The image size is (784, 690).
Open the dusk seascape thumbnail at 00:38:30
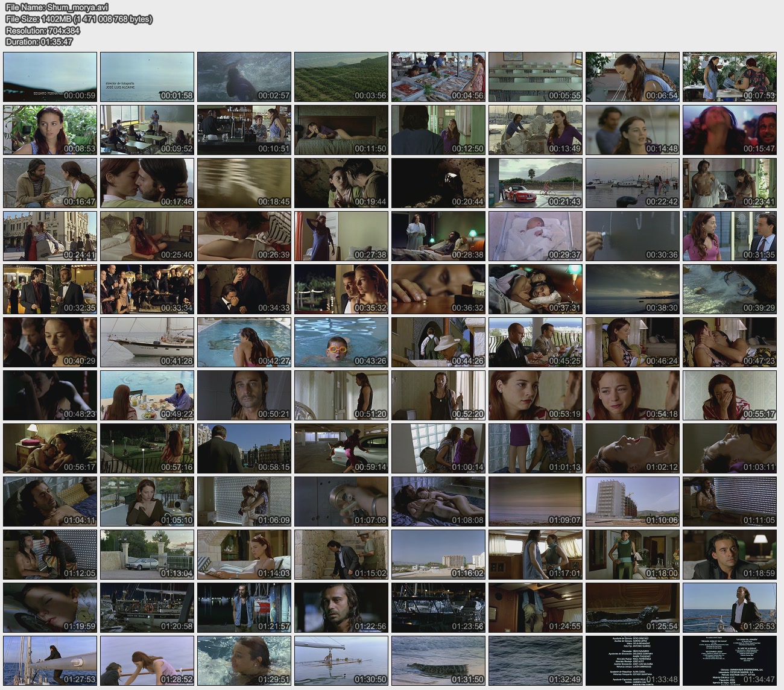pos(633,289)
